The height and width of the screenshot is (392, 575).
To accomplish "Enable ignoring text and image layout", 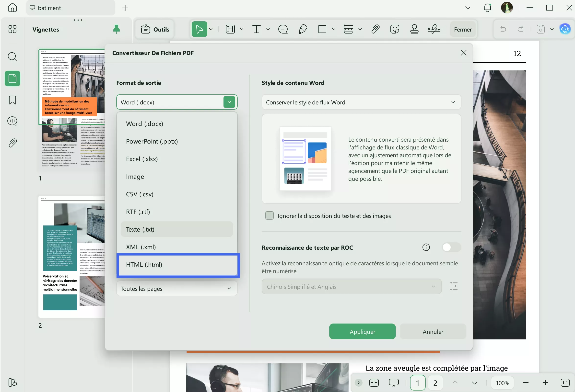I will (x=269, y=215).
